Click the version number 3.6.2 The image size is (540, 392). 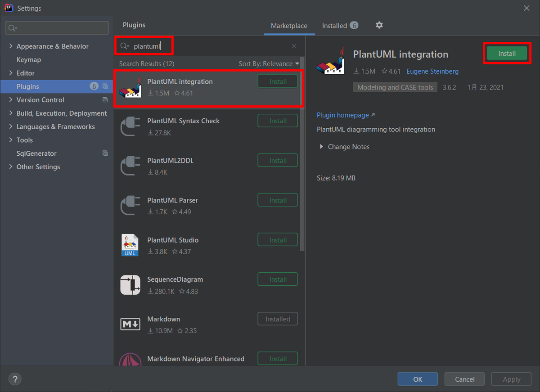[448, 87]
